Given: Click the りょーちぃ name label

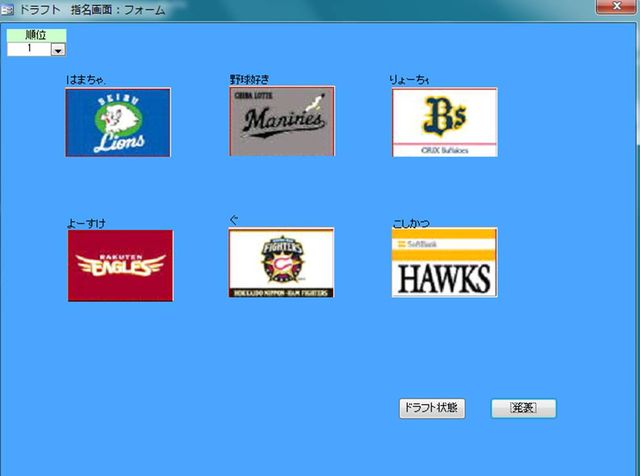Looking at the screenshot, I should click(x=411, y=79).
